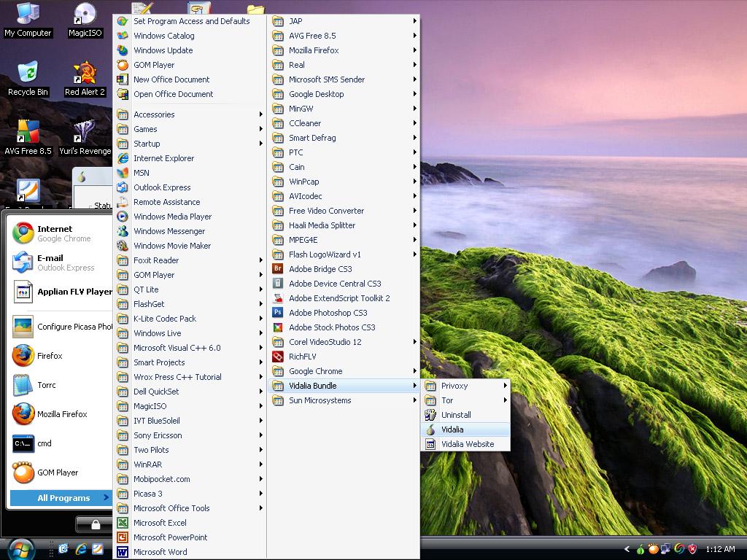Open All Programs menu
The image size is (747, 560).
(61, 497)
